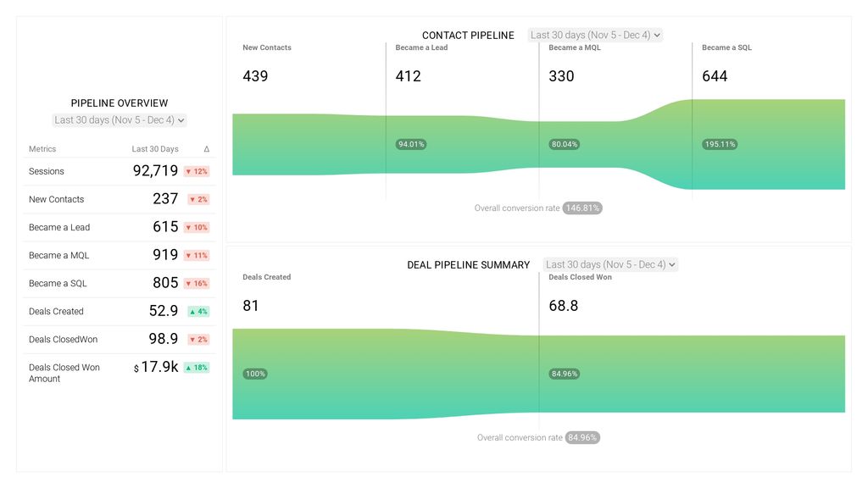Click the red 12% decrease badge beside Sessions
Screen dimensions: 868x488
click(197, 171)
